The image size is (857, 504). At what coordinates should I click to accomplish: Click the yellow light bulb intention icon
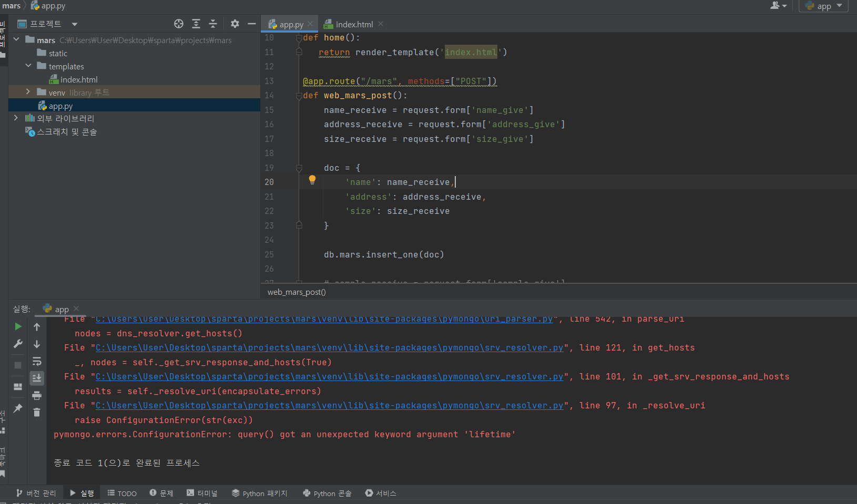(312, 180)
